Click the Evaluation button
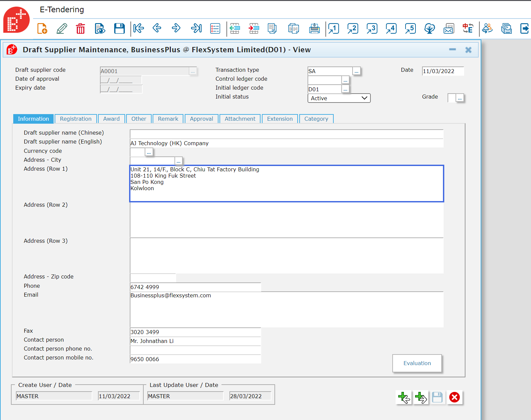The height and width of the screenshot is (420, 531). pyautogui.click(x=417, y=363)
